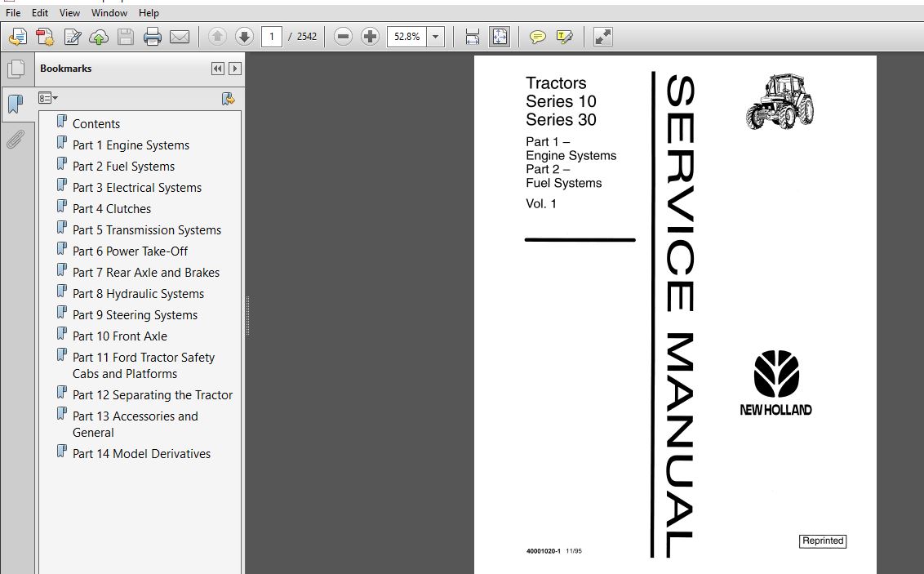Open bookmark Part 5 Transmission Systems
Screen dimensions: 924x574
tap(147, 229)
